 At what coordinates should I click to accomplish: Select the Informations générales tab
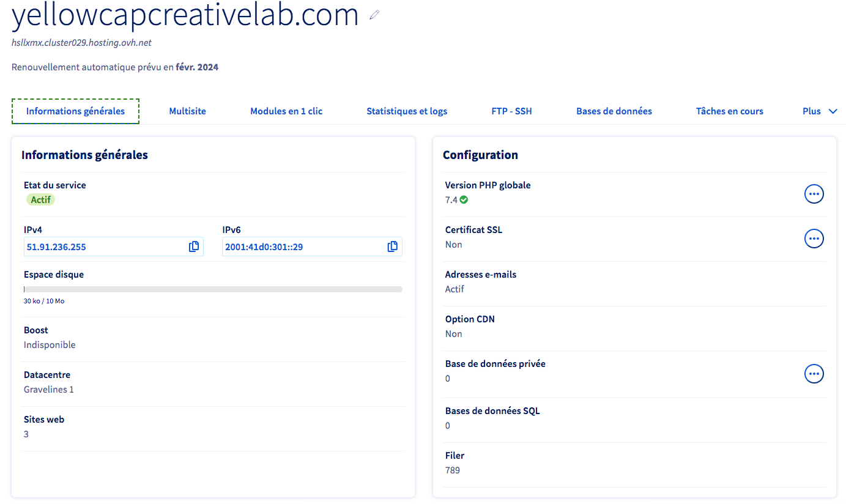coord(75,111)
